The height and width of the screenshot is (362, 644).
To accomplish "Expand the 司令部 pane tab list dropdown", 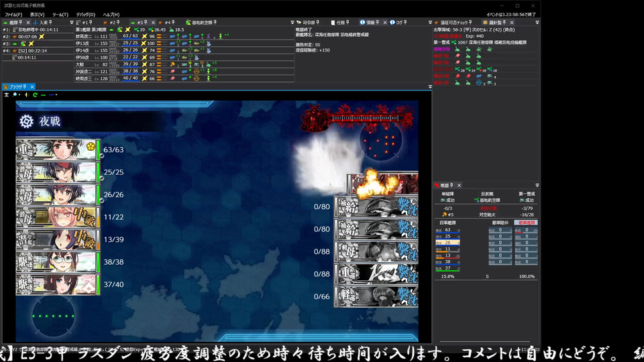I will (x=430, y=23).
